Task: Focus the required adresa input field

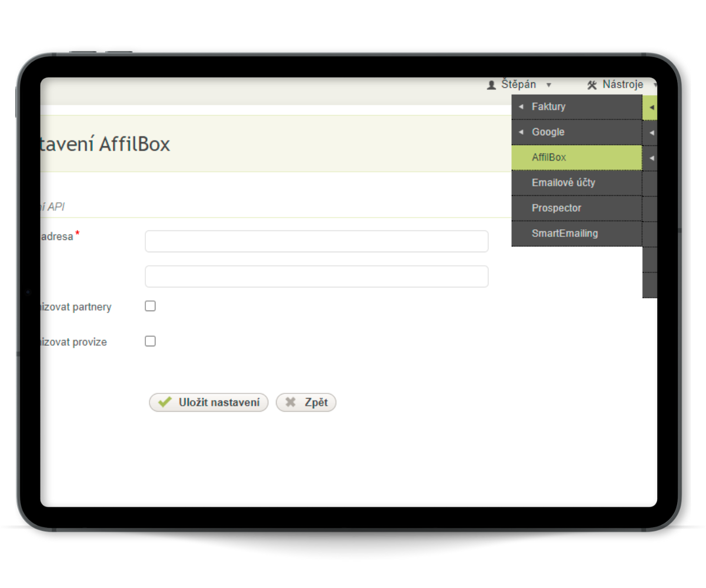Action: coord(317,241)
